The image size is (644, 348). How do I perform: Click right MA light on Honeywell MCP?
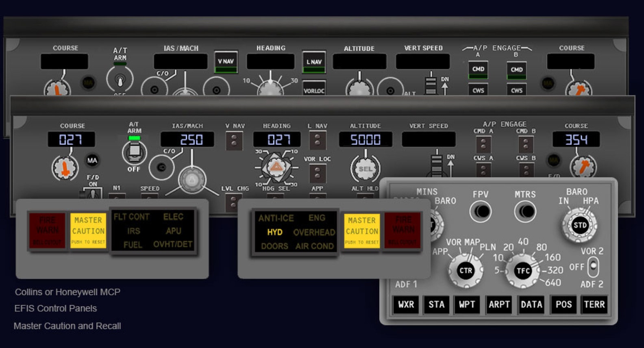pos(553,160)
